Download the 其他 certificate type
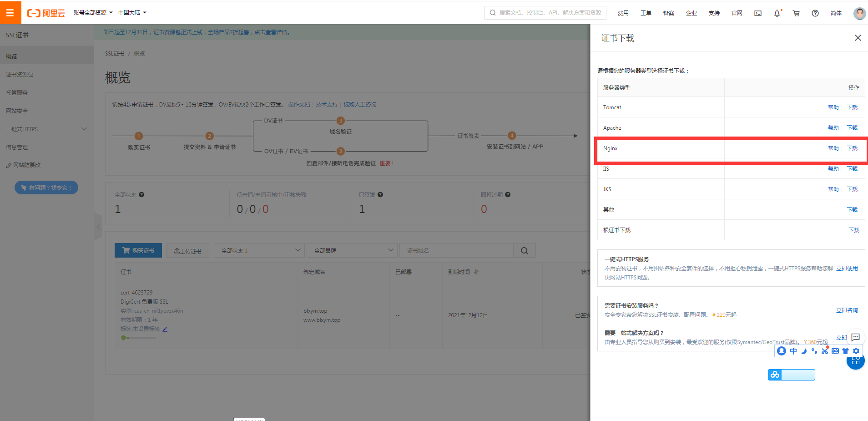 852,210
